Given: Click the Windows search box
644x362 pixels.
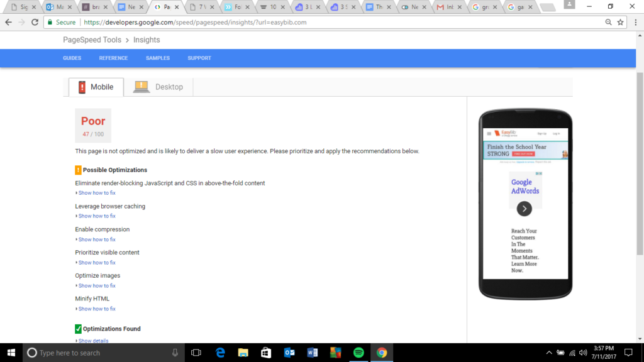Looking at the screenshot, I should [103, 353].
